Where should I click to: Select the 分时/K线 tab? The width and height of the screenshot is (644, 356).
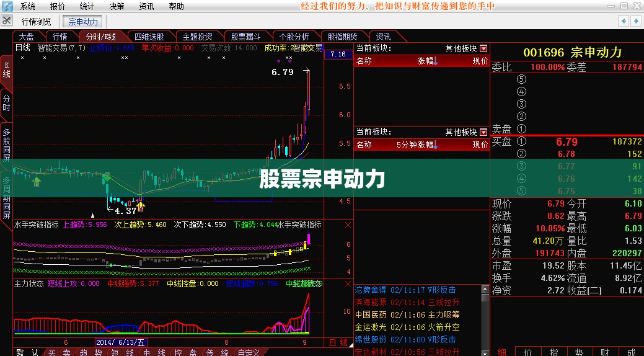(x=100, y=37)
